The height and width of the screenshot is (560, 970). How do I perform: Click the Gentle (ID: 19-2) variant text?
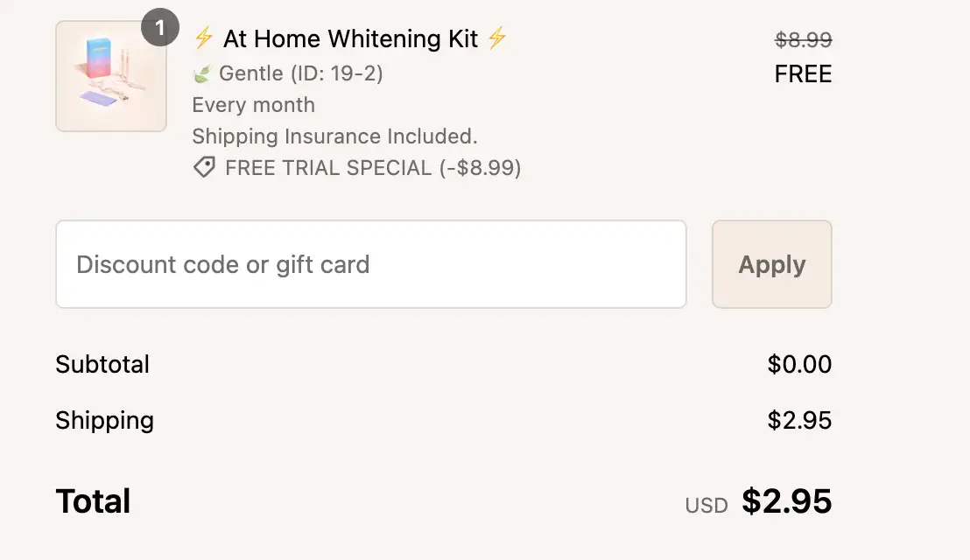[x=301, y=73]
